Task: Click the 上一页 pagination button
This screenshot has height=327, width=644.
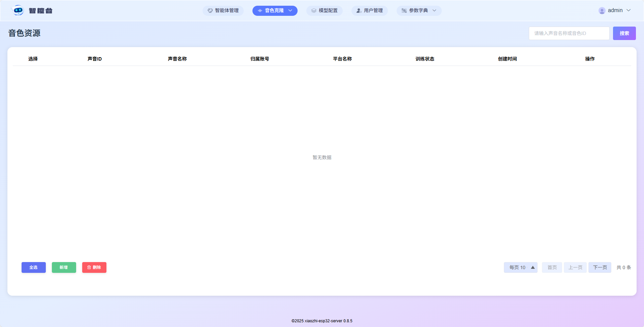Action: click(x=575, y=267)
